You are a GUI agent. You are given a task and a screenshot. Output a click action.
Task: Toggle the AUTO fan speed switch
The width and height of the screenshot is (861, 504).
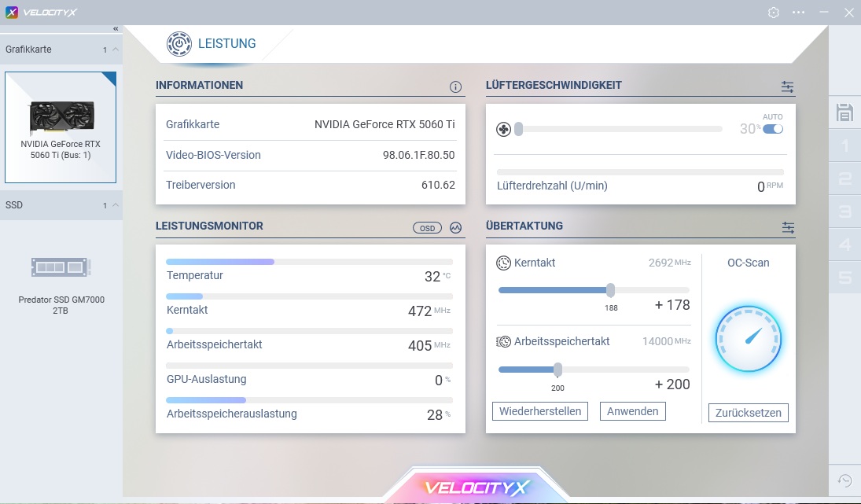pyautogui.click(x=773, y=129)
